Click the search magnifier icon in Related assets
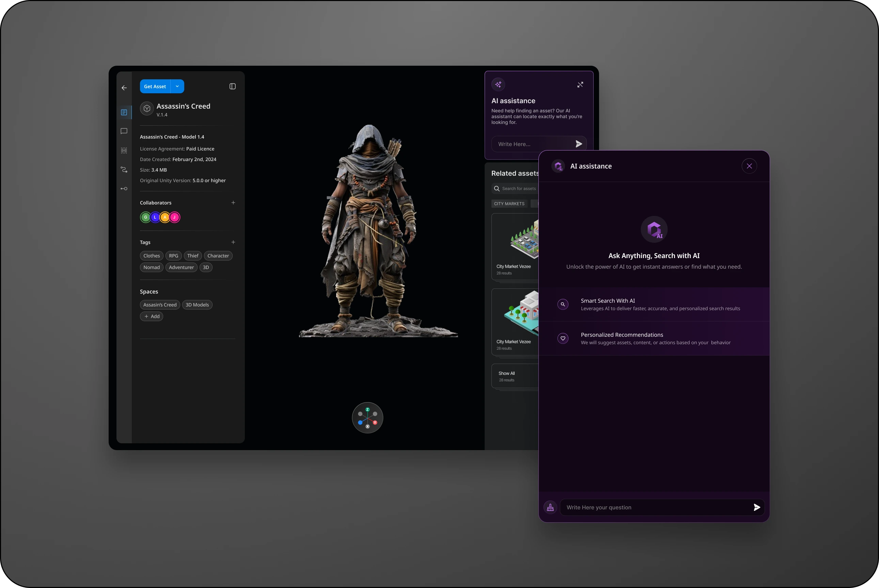This screenshot has height=588, width=879. (497, 189)
